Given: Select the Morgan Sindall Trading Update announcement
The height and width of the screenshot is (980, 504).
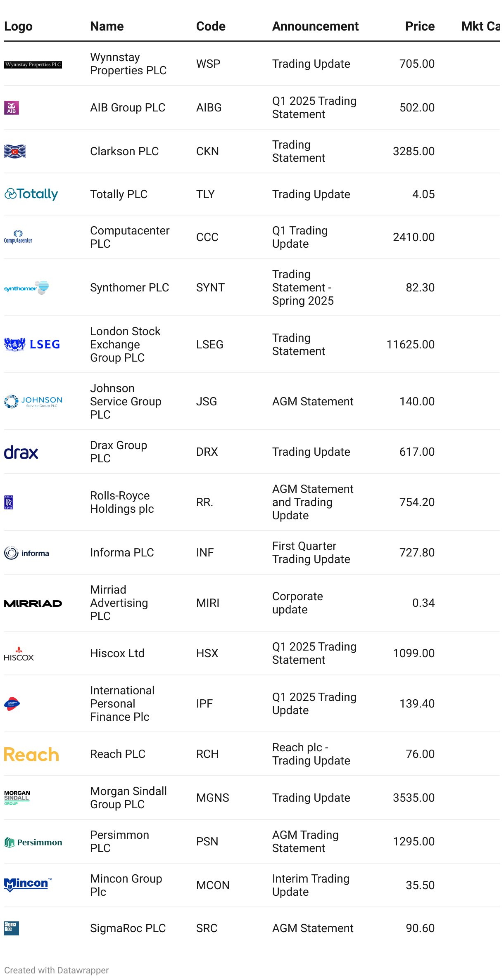Looking at the screenshot, I should [x=311, y=798].
